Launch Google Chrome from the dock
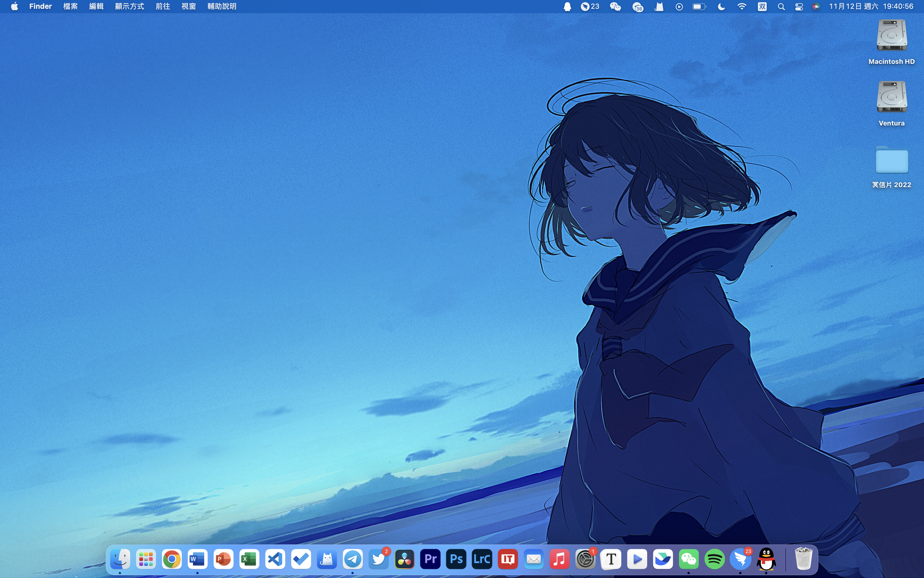Viewport: 924px width, 578px height. tap(172, 559)
